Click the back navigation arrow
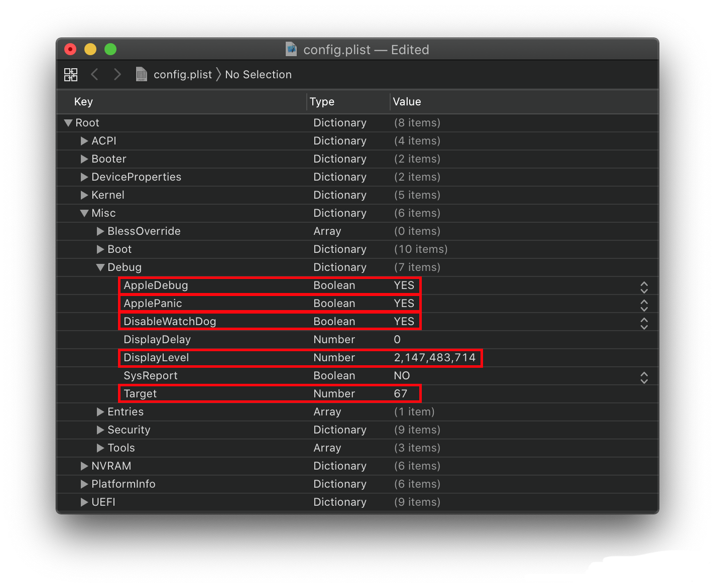This screenshot has height=588, width=715. (94, 75)
